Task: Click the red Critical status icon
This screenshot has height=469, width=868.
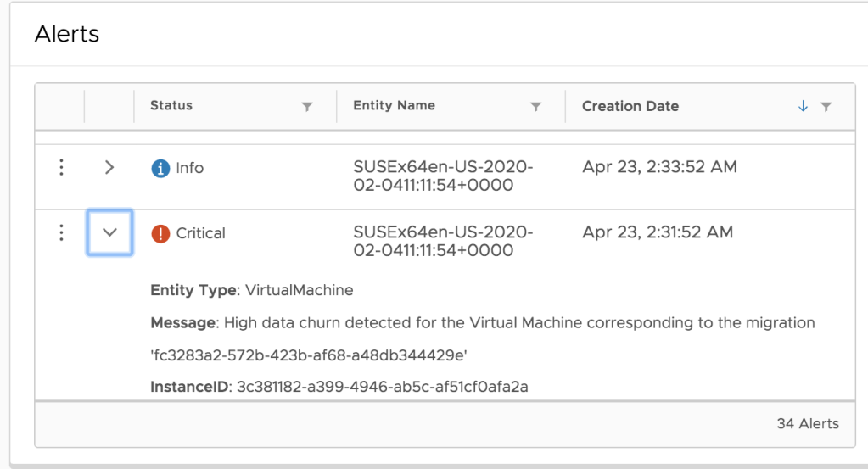Action: pos(160,233)
